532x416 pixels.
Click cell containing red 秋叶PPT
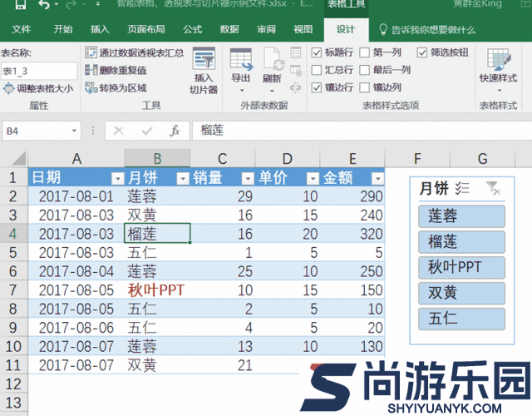(x=157, y=290)
